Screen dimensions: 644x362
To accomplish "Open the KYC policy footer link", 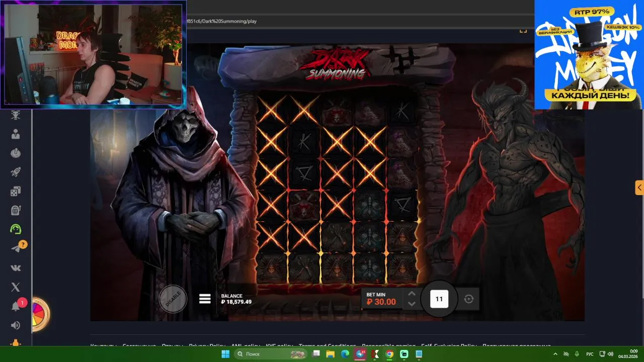I will coord(279,346).
